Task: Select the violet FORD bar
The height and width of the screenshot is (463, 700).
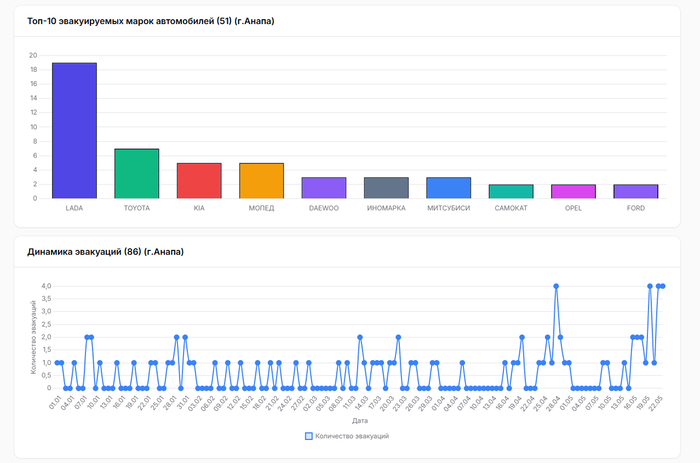Action: tap(635, 191)
